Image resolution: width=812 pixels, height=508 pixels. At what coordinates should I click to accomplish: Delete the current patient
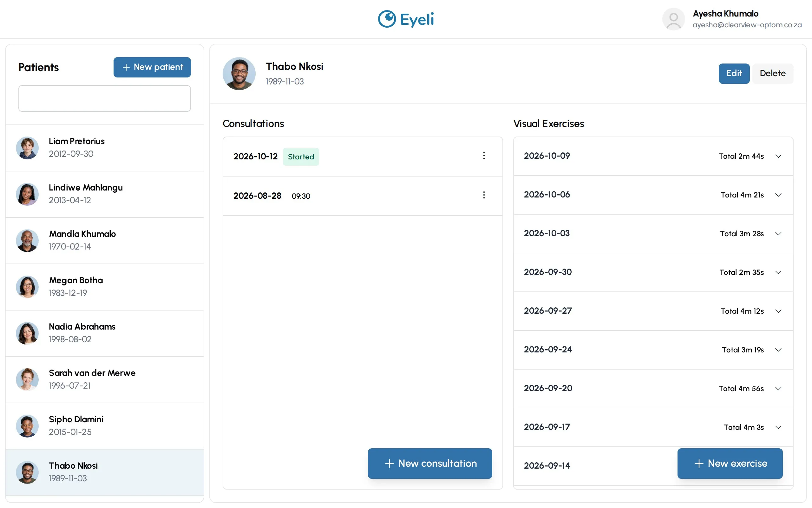[x=772, y=73]
